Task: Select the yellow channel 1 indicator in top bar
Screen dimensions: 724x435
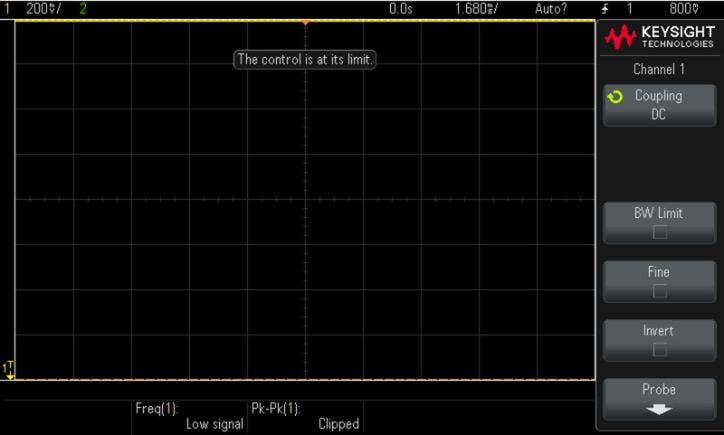Action: pos(6,8)
